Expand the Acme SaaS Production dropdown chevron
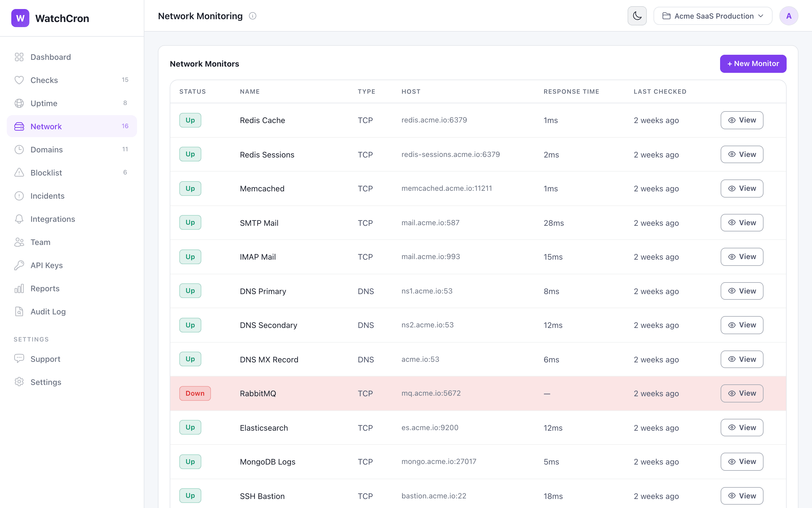This screenshot has width=812, height=508. pyautogui.click(x=761, y=16)
